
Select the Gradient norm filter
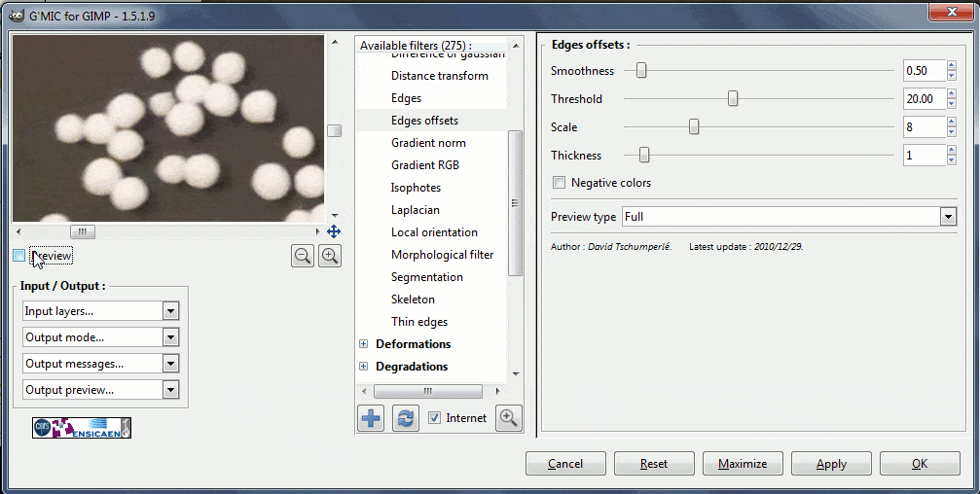point(428,143)
